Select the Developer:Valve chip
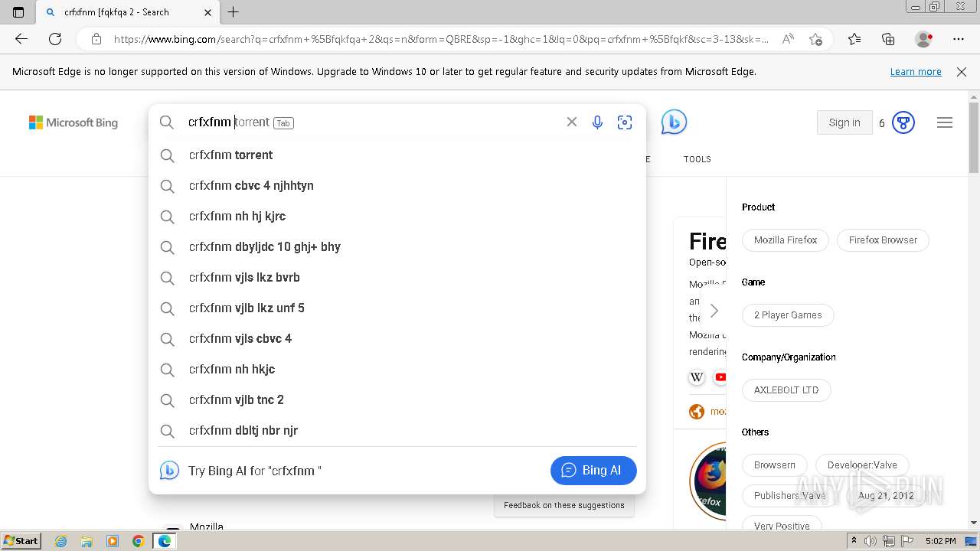The height and width of the screenshot is (551, 980). coord(862,465)
